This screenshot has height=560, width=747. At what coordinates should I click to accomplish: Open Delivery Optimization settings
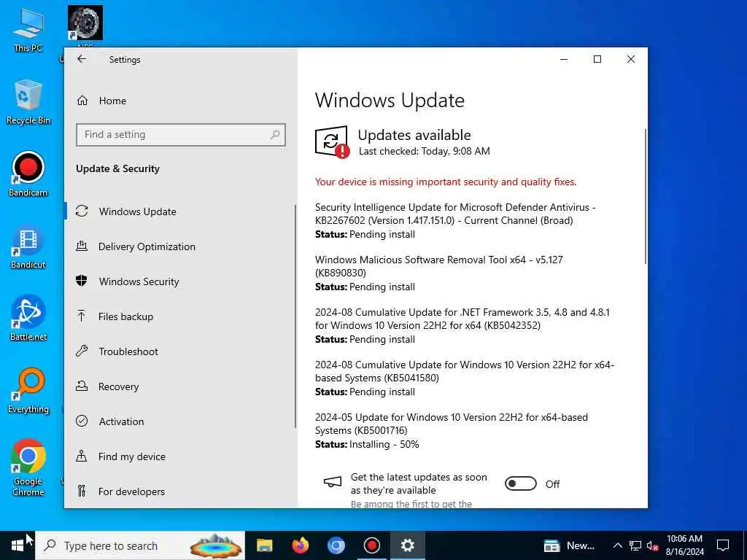(146, 246)
